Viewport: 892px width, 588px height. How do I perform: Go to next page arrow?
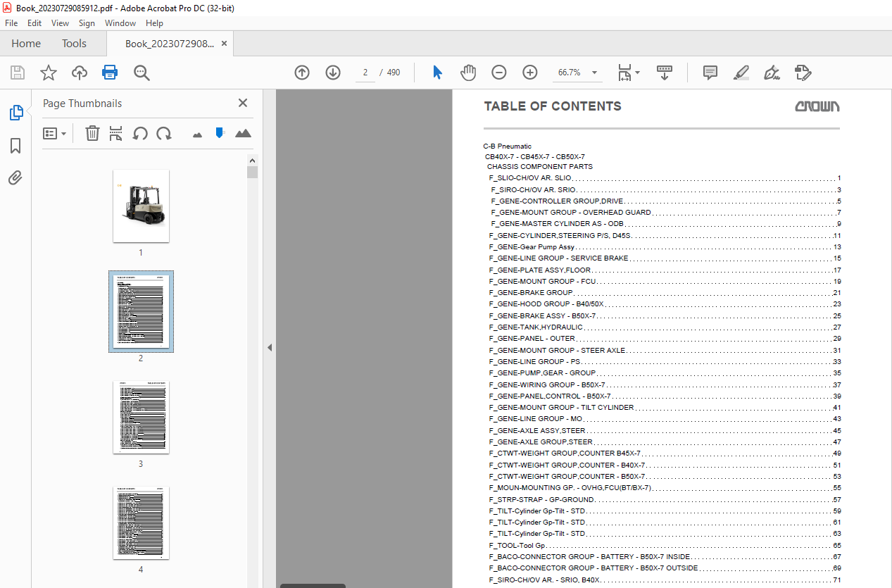coord(333,73)
